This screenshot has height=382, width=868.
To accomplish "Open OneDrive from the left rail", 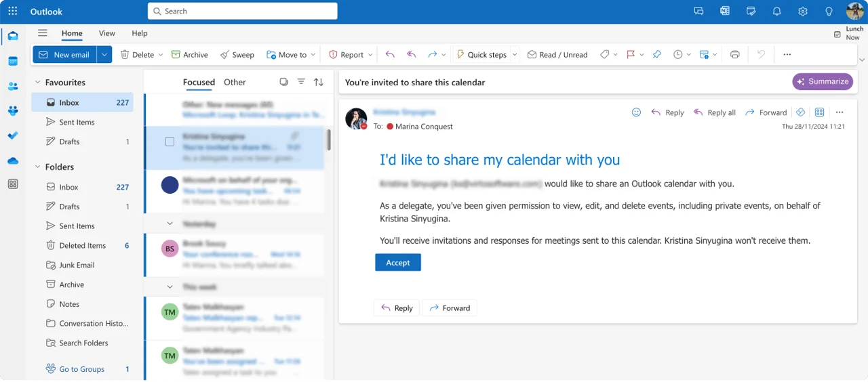I will pos(12,161).
